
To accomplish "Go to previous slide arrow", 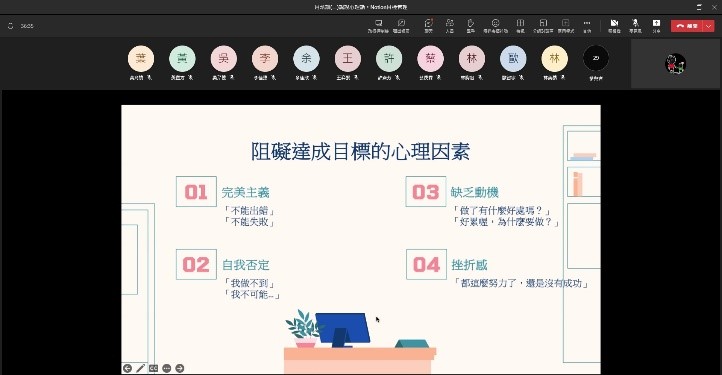I will tap(128, 368).
